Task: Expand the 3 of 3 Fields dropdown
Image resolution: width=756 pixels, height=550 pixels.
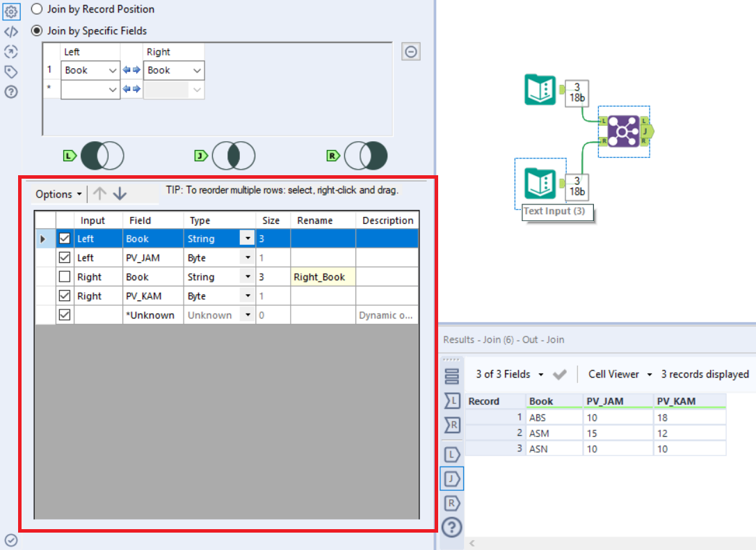Action: 512,374
